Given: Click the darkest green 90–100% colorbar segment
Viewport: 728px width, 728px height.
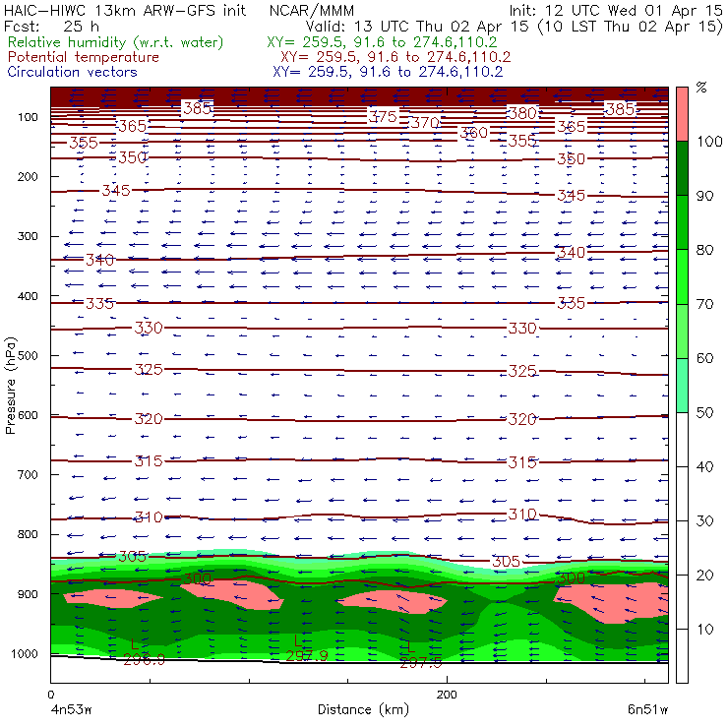Looking at the screenshot, I should [682, 168].
